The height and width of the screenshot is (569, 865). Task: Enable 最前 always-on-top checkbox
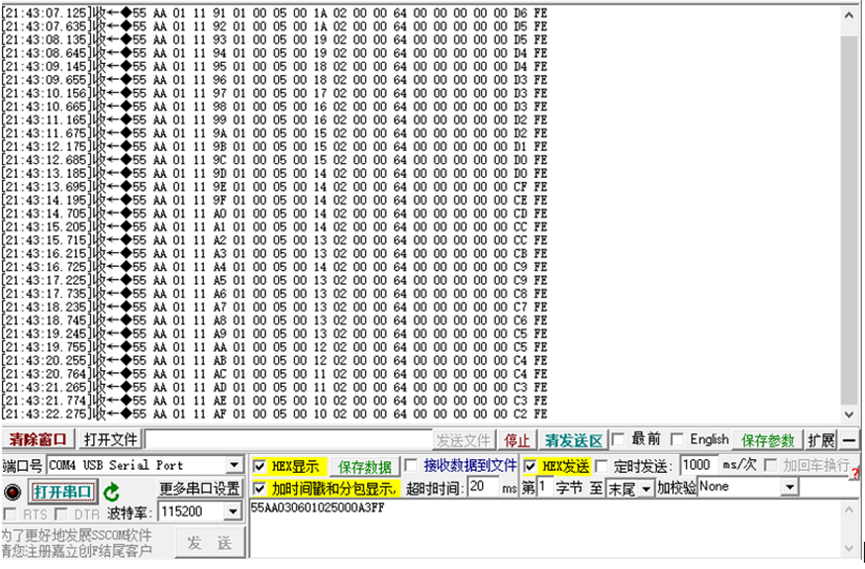coord(618,439)
